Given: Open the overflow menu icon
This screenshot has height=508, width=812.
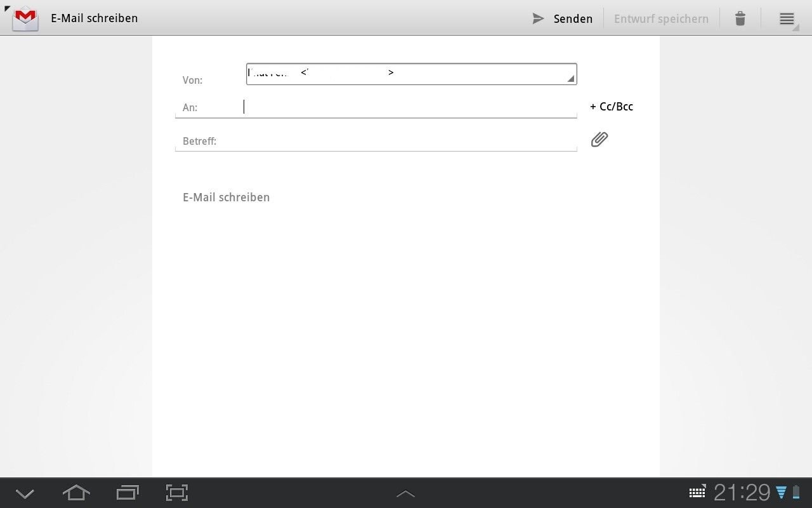Looking at the screenshot, I should pyautogui.click(x=787, y=18).
